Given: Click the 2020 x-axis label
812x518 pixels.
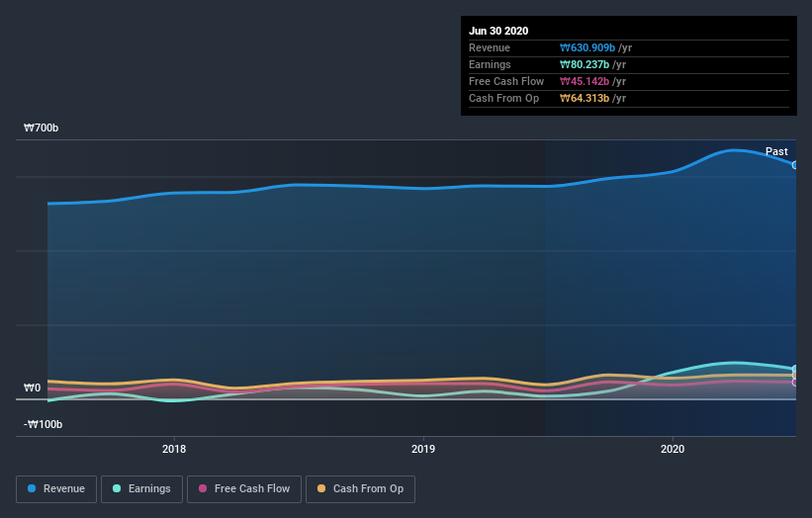Looking at the screenshot, I should (x=673, y=449).
